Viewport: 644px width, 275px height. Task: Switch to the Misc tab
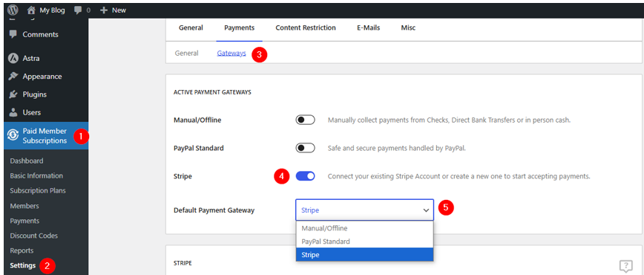[x=408, y=28]
